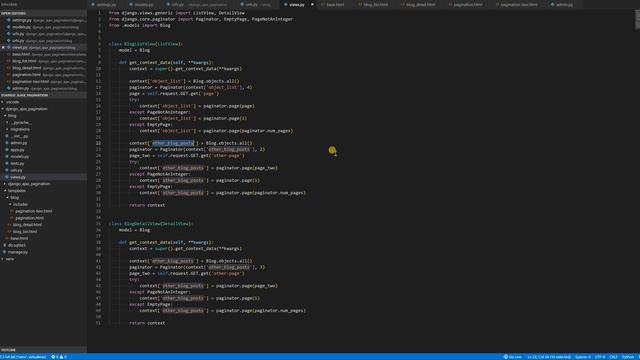Switch to the pagination-two.html editor tab
The image size is (640, 360).
(518, 4)
